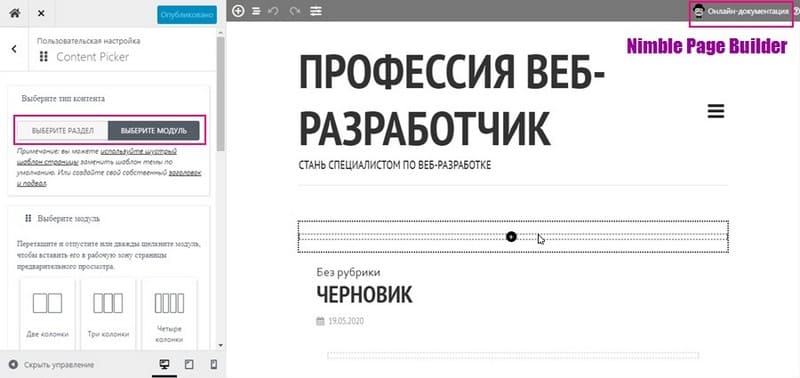Switch preview to desktop device icon
Viewport: 800px width, 378px height.
[x=164, y=364]
